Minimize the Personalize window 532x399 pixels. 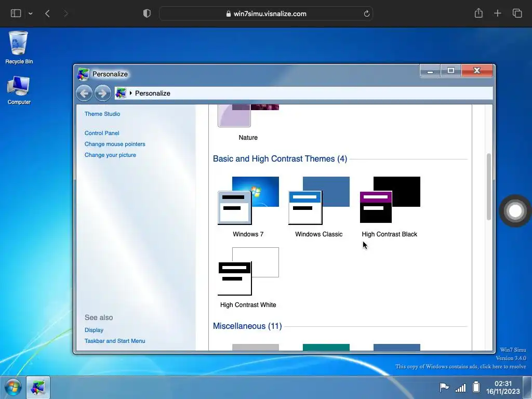(430, 71)
